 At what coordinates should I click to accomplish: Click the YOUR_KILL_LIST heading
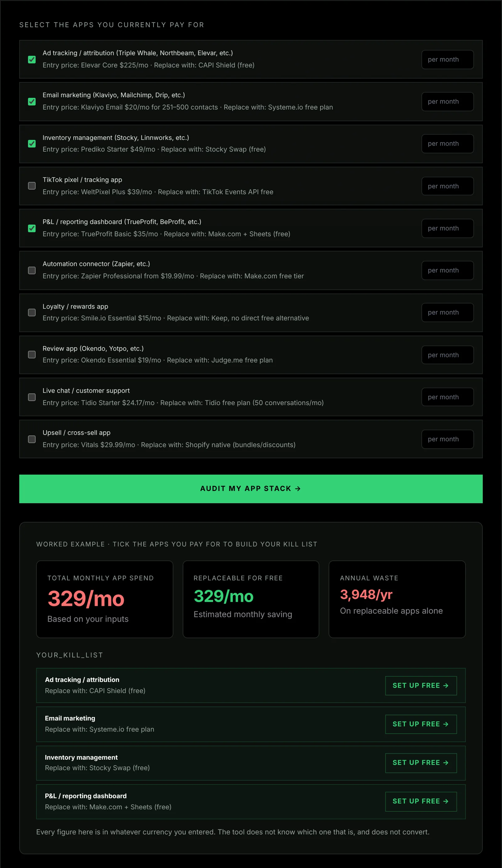pyautogui.click(x=70, y=655)
